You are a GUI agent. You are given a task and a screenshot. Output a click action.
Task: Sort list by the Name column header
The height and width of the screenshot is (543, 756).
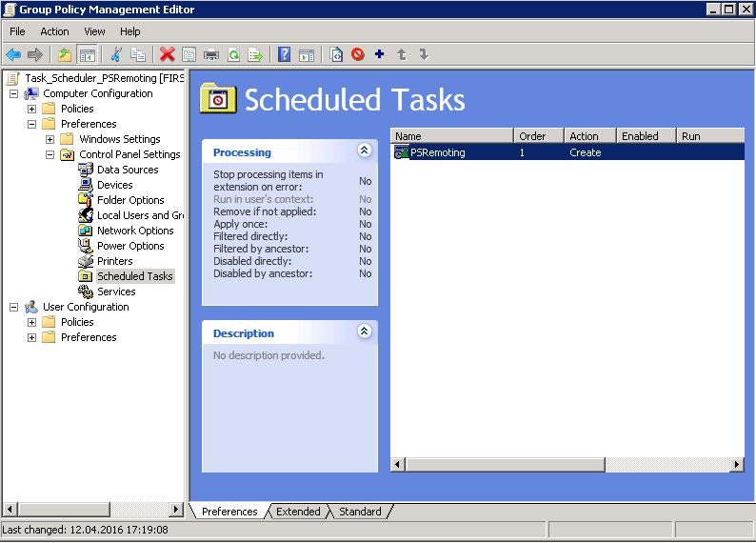451,136
